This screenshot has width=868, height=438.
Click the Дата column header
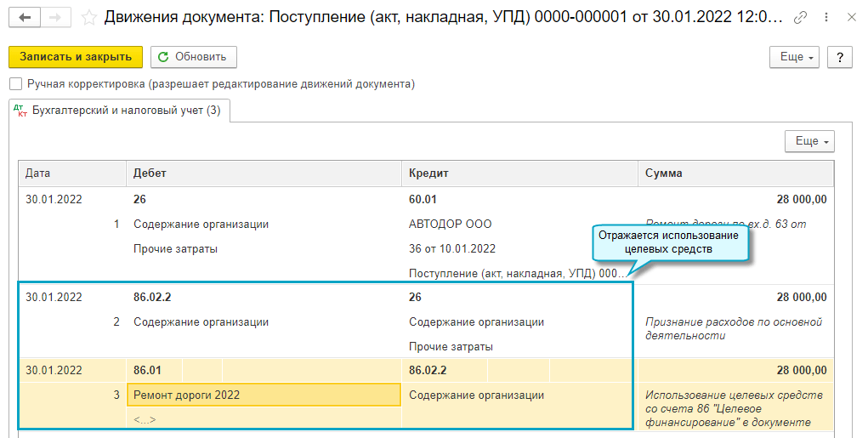tap(72, 173)
